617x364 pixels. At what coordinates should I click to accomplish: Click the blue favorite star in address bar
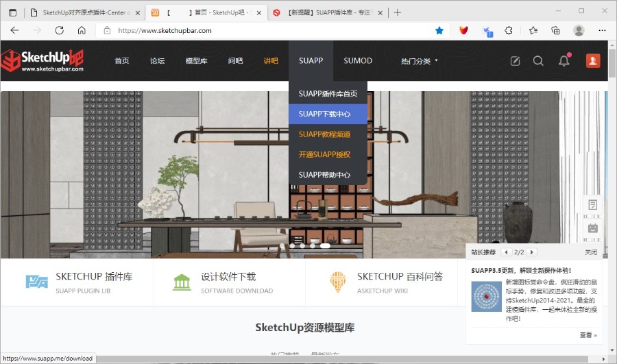[x=439, y=30]
